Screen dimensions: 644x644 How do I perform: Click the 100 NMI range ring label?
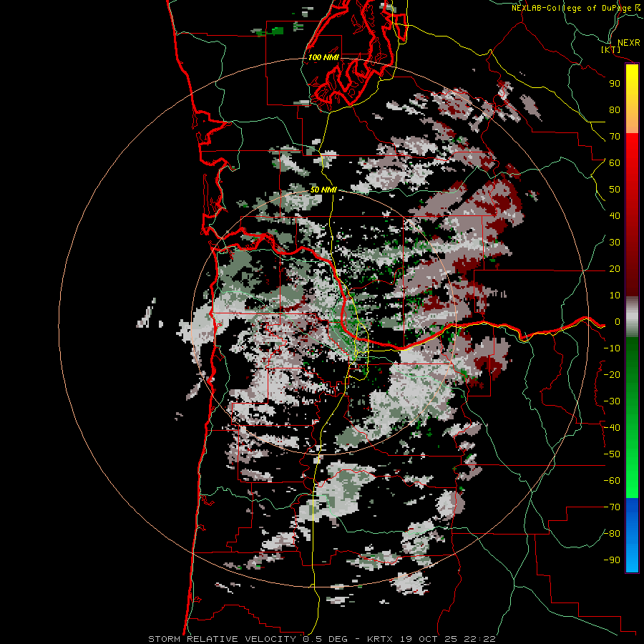[x=323, y=57]
